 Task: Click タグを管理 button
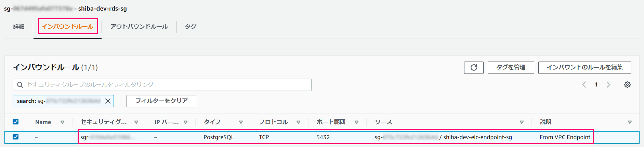pos(511,68)
